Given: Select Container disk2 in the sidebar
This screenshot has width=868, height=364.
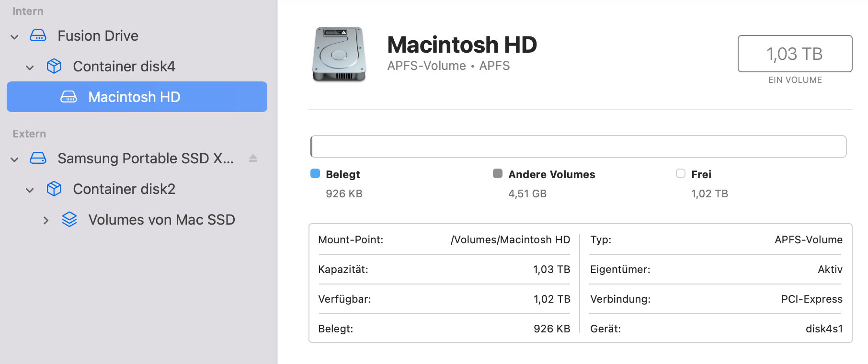Looking at the screenshot, I should 124,189.
